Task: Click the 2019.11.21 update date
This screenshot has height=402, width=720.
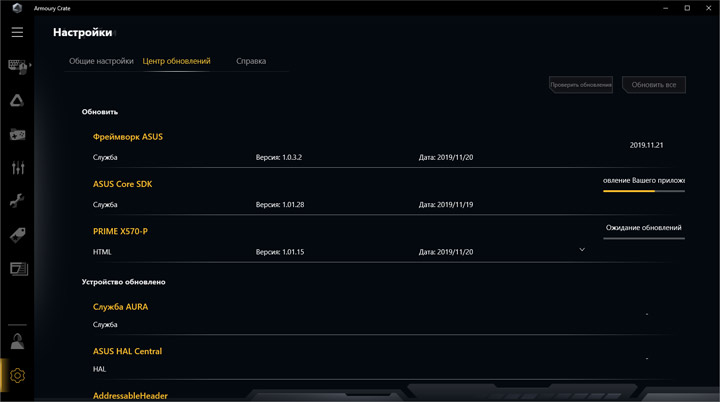Action: coord(646,145)
